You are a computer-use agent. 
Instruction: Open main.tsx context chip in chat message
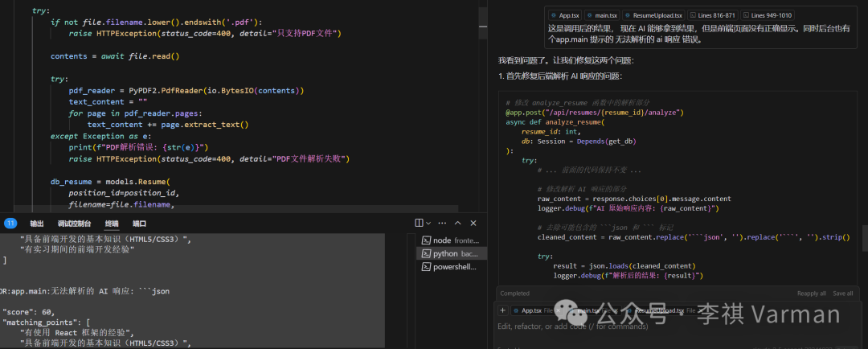pyautogui.click(x=602, y=15)
